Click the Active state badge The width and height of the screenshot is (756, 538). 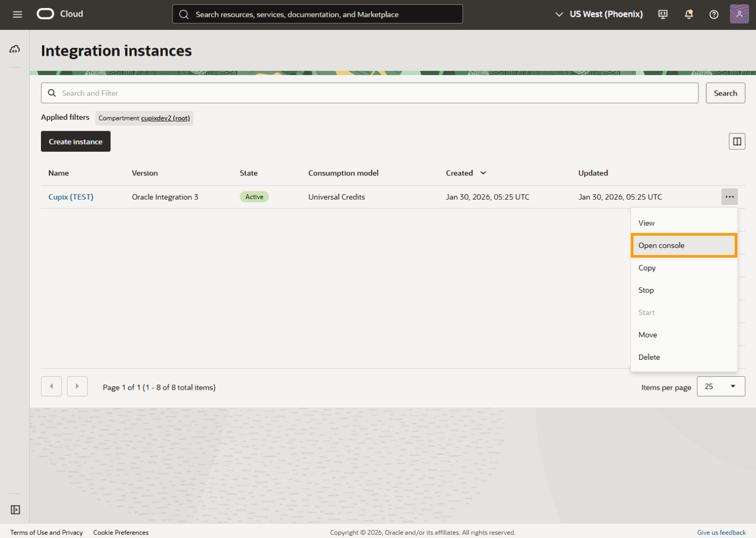(255, 197)
